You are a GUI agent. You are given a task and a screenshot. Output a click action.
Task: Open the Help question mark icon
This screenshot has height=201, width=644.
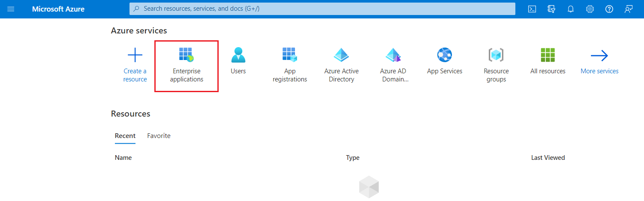[x=609, y=9]
